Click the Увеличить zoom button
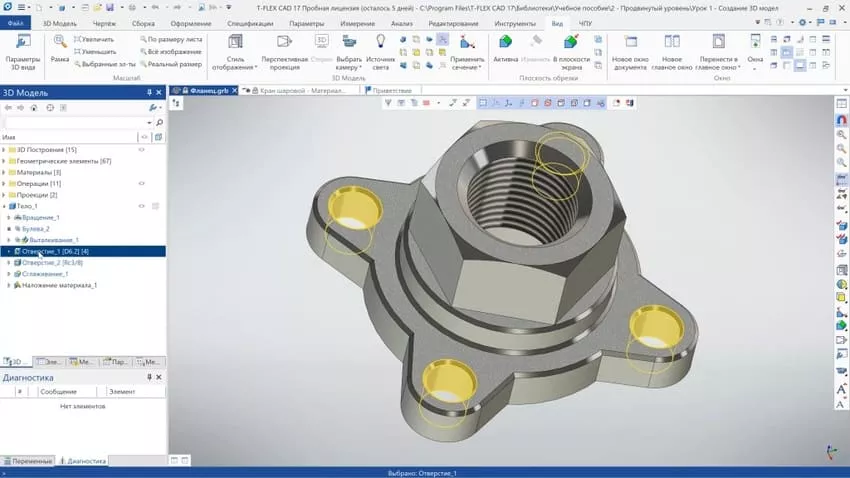Image resolution: width=850 pixels, height=478 pixels. click(x=94, y=40)
